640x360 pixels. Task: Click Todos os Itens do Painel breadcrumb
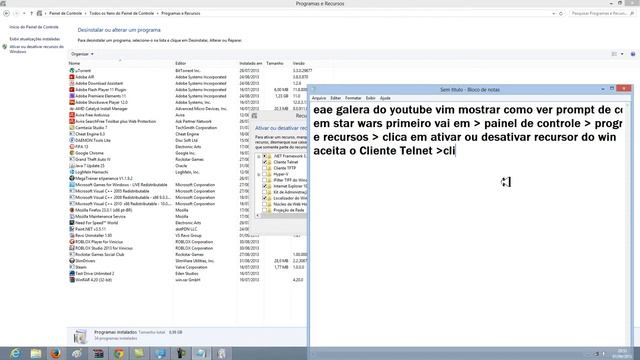tap(121, 13)
